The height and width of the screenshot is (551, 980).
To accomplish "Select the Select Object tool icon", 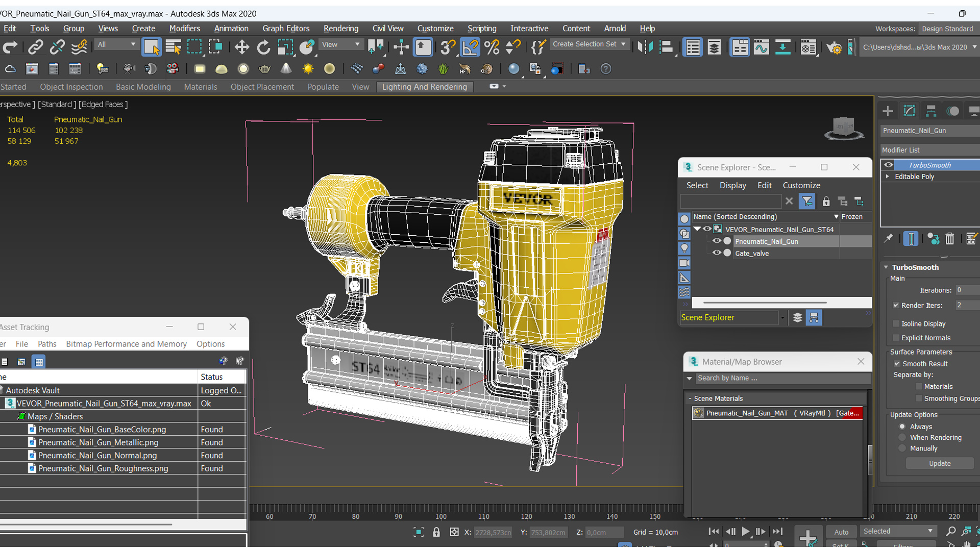I will click(152, 47).
